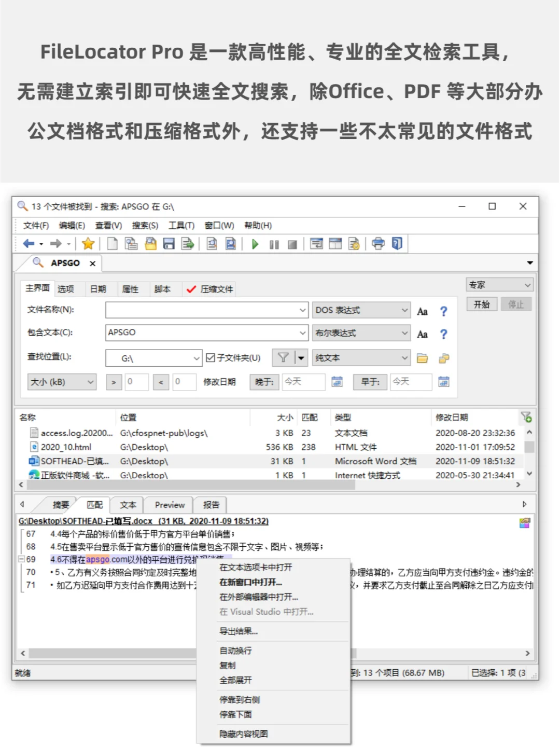Start the search with the green play icon
Viewport: 560px width, 747px height.
click(255, 244)
